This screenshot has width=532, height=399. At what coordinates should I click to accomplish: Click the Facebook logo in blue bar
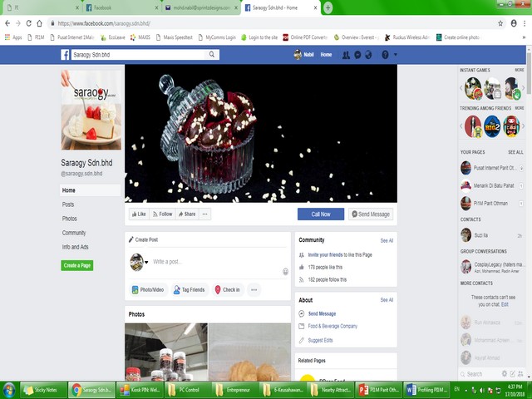(66, 55)
